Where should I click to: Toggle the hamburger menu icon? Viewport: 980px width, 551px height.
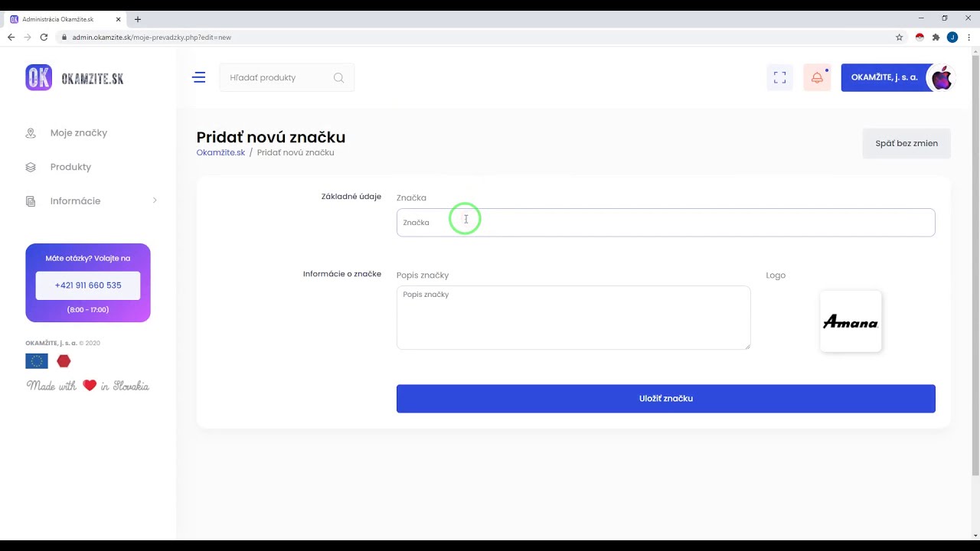tap(199, 77)
